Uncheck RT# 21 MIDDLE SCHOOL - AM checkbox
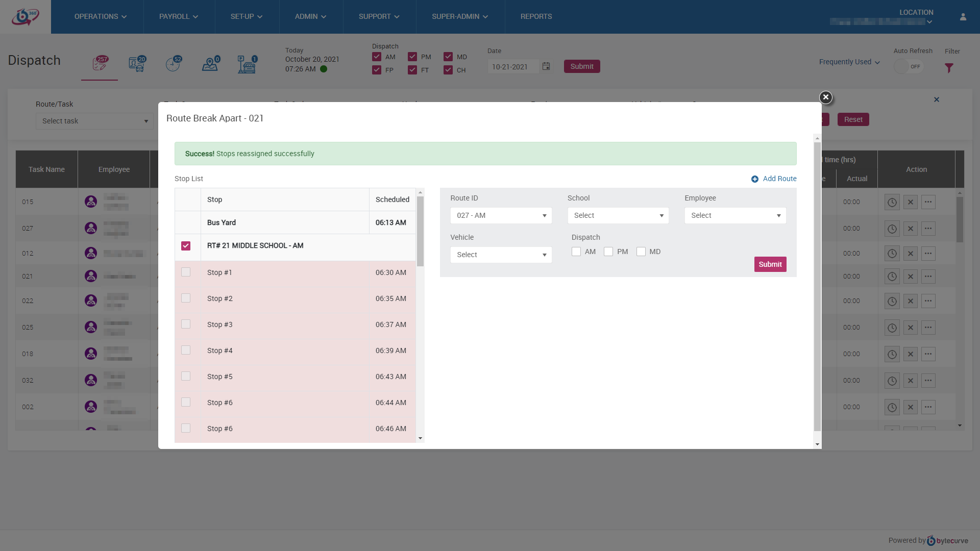This screenshot has height=551, width=980. (x=186, y=246)
